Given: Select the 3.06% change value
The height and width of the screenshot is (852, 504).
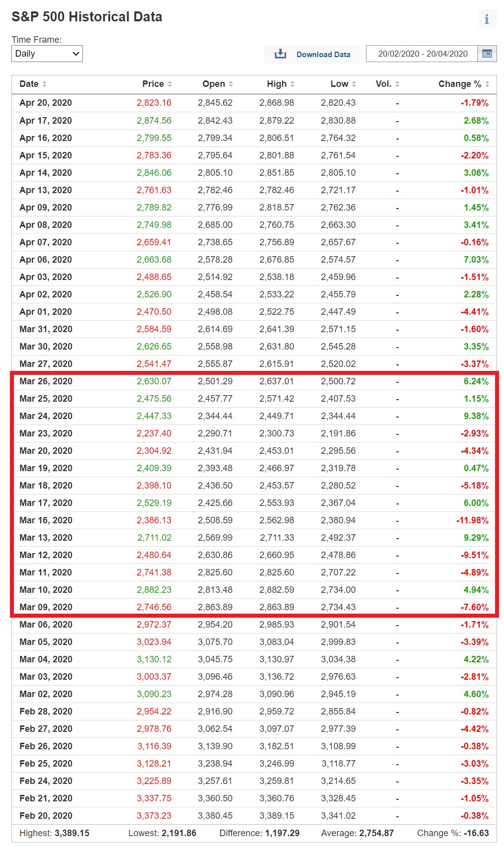Looking at the screenshot, I should tap(476, 173).
